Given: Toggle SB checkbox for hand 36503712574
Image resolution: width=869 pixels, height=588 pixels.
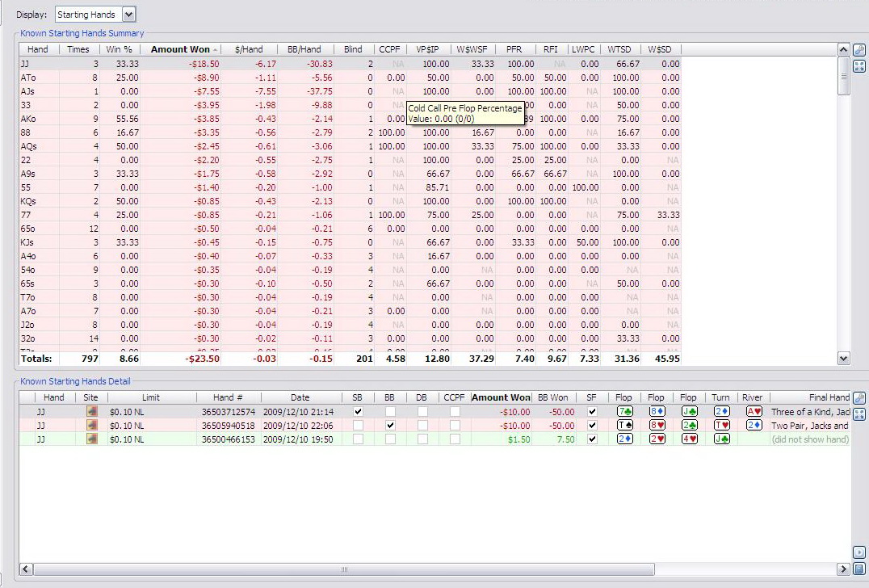Looking at the screenshot, I should pos(358,412).
